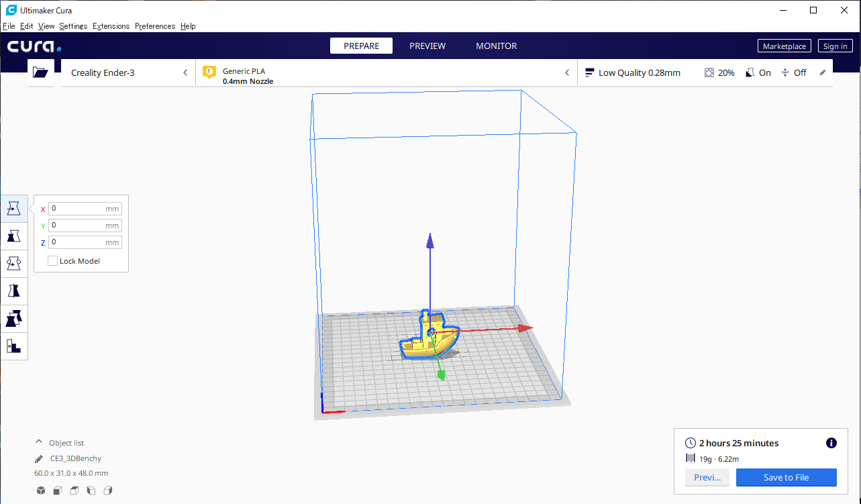Screen dimensions: 861x504
Task: Click the open file folder icon
Action: coord(41,72)
